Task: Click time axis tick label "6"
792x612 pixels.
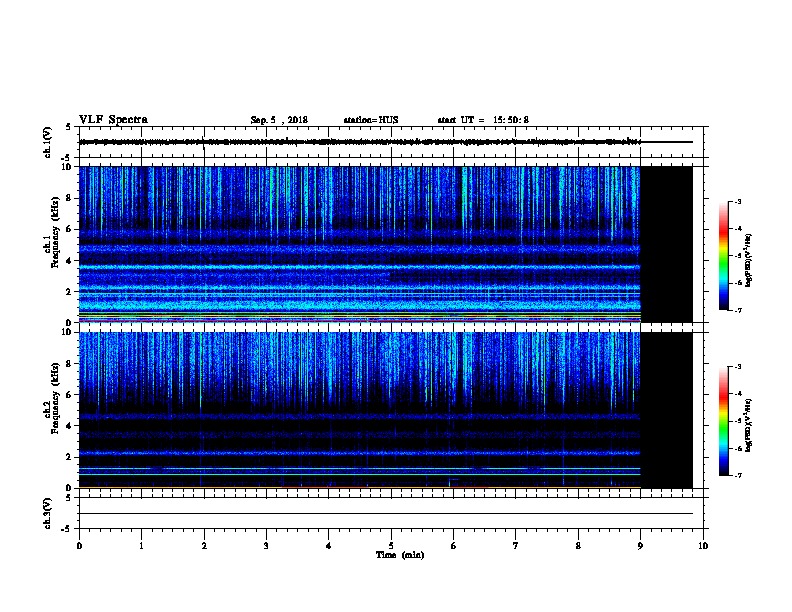Action: 453,546
